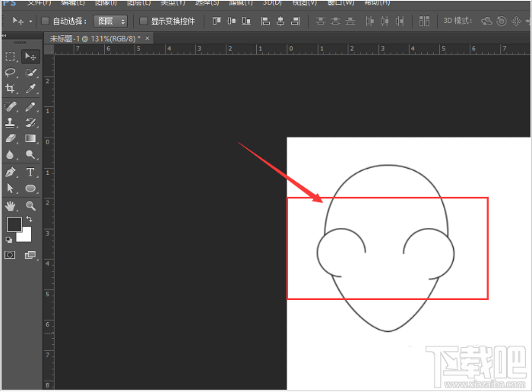Distribute bottom edges
Image resolution: width=532 pixels, height=392 pixels.
click(350, 21)
